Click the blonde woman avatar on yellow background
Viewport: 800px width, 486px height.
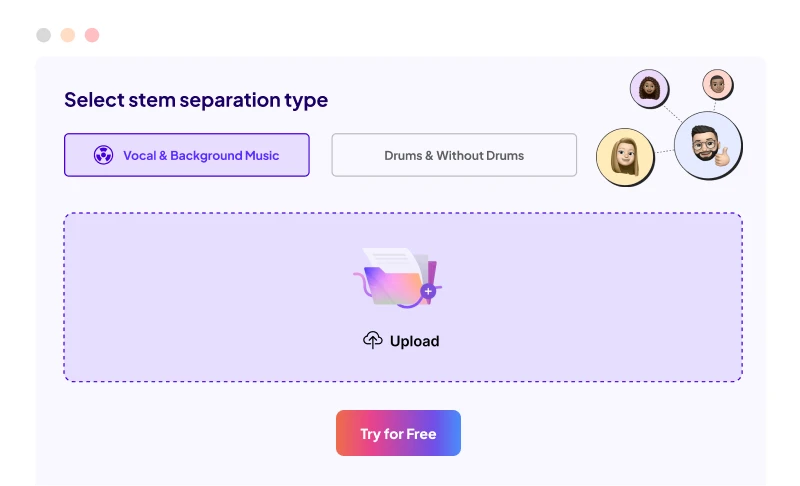click(x=624, y=158)
